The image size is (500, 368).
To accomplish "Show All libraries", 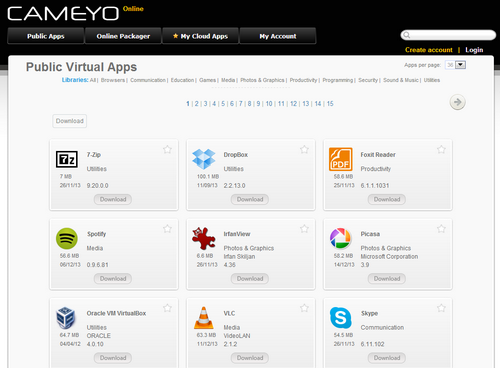I will coord(93,80).
